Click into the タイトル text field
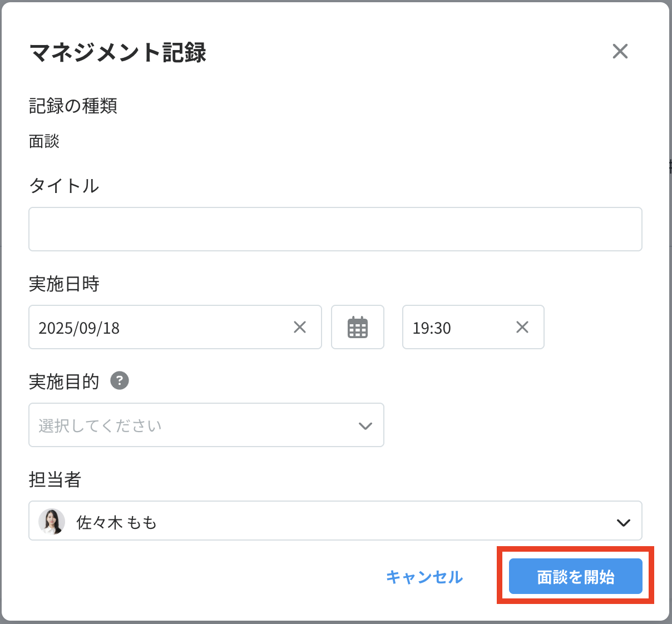 (335, 229)
